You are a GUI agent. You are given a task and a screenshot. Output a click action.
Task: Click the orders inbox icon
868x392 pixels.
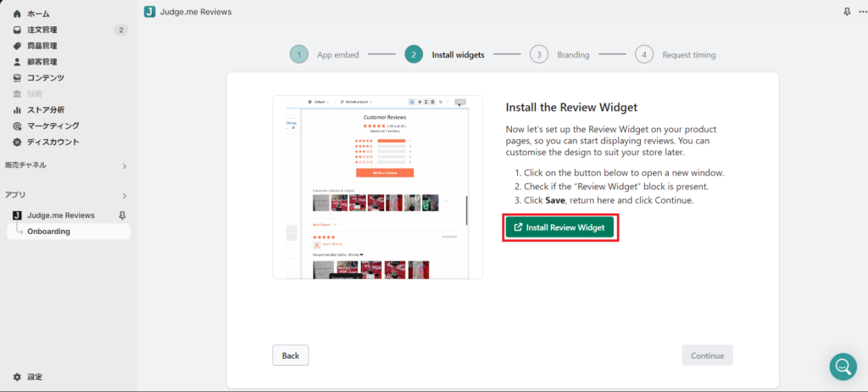(x=17, y=30)
